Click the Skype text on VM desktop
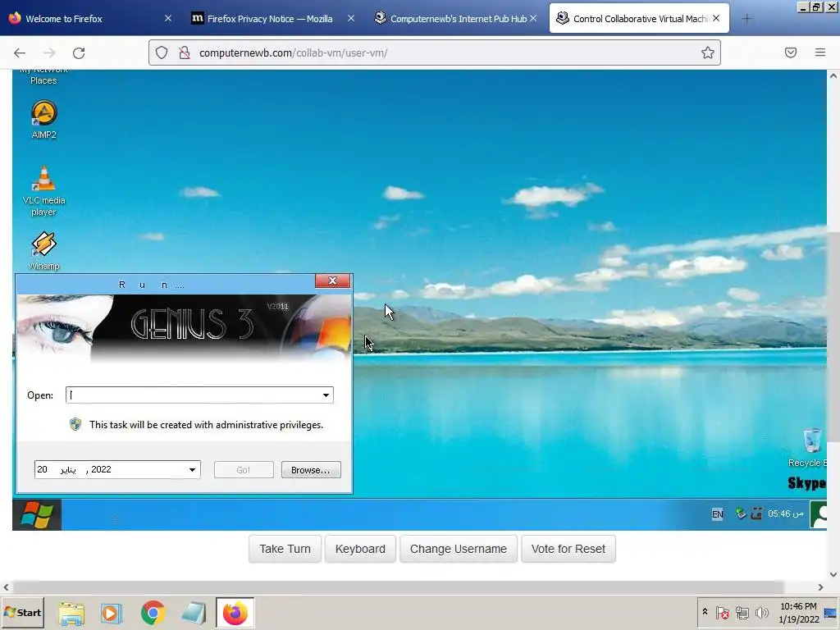 tap(807, 483)
